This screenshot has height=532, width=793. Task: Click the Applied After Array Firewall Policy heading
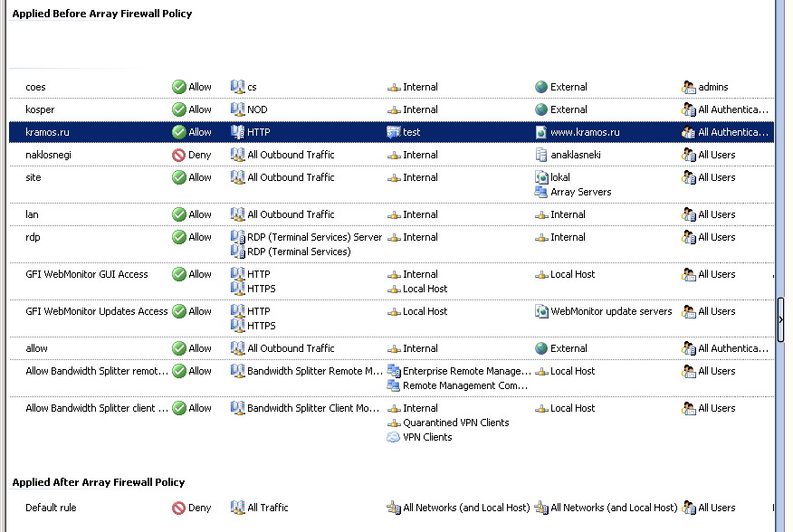point(99,482)
